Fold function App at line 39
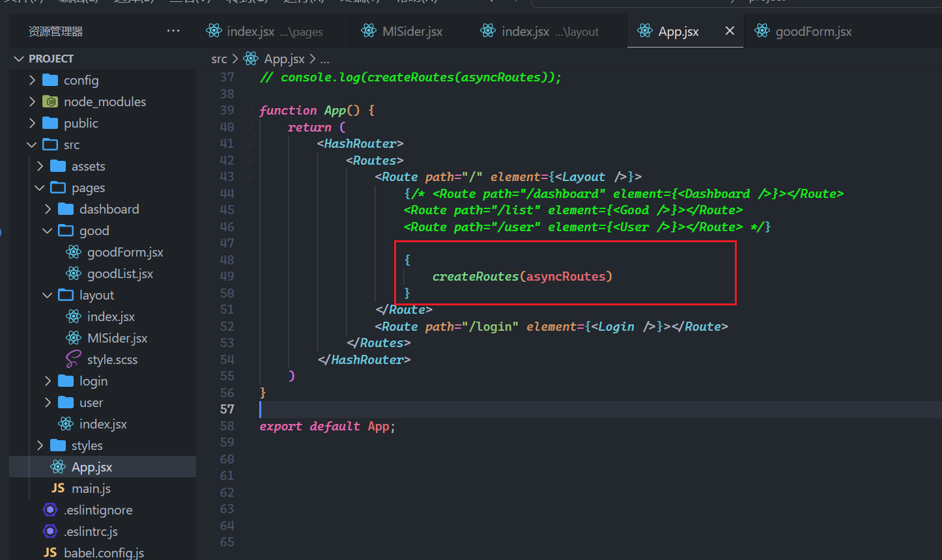 click(x=249, y=111)
